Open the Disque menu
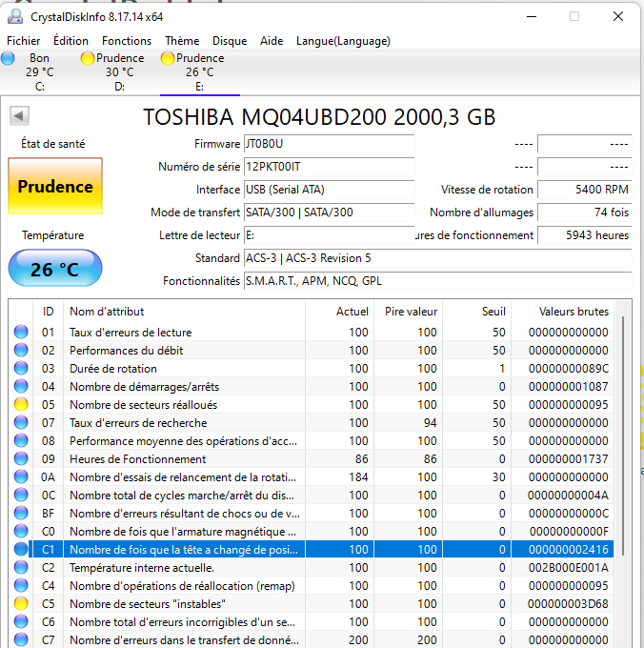The image size is (644, 648). 230,41
